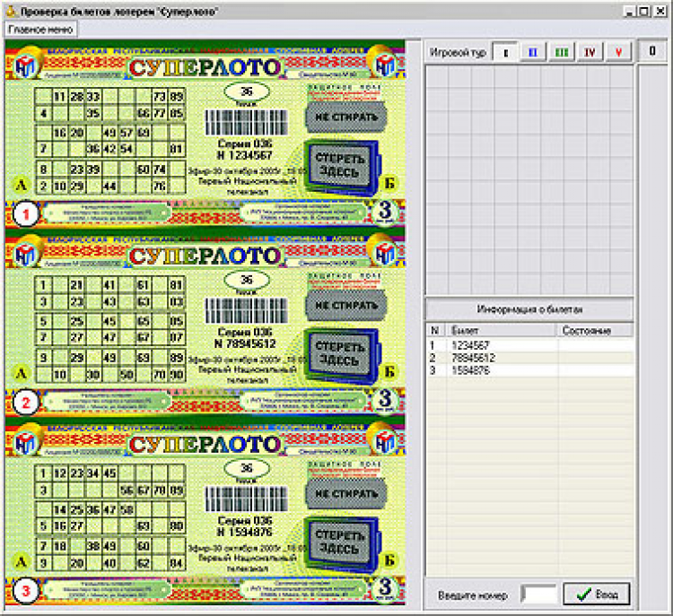Minimize the Суперлото checker window
Screen dimensions: 673x616
tap(629, 11)
